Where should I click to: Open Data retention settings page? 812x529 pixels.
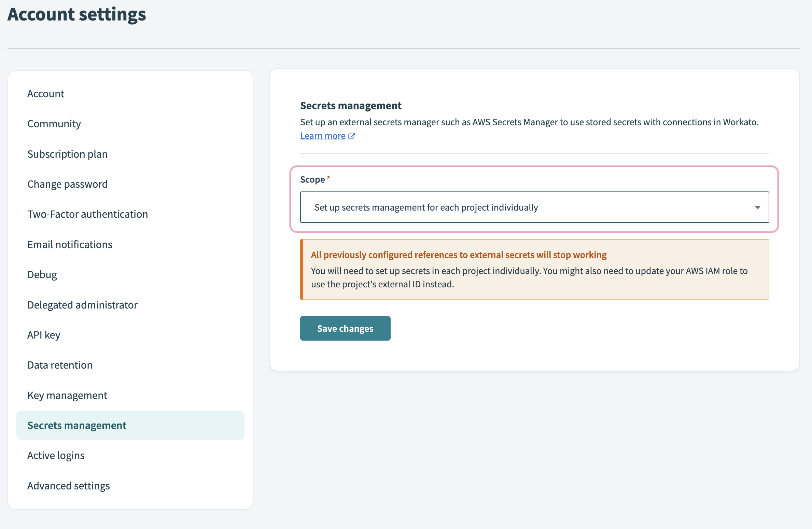pyautogui.click(x=60, y=364)
